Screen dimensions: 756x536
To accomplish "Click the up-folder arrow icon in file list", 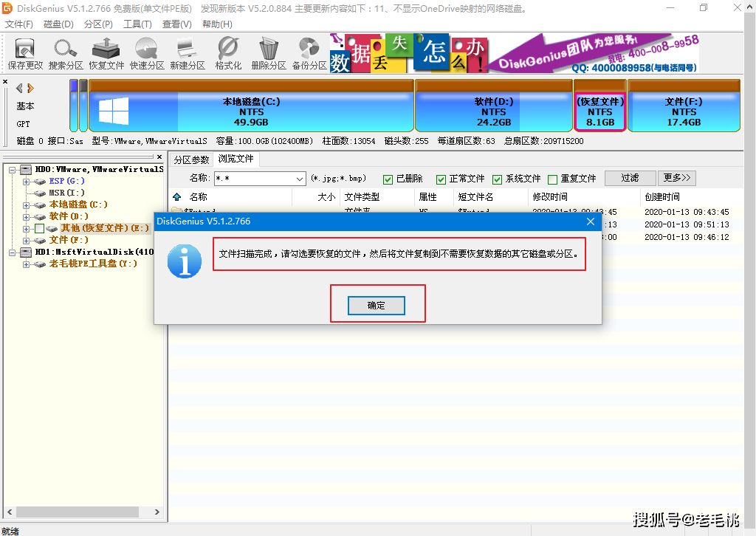I will 177,196.
